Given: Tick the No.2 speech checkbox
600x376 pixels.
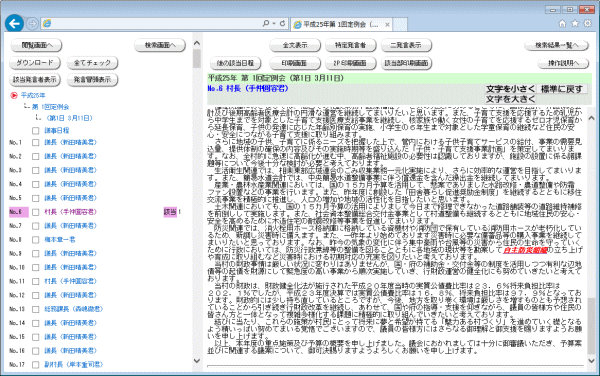Looking at the screenshot, I should point(36,156).
